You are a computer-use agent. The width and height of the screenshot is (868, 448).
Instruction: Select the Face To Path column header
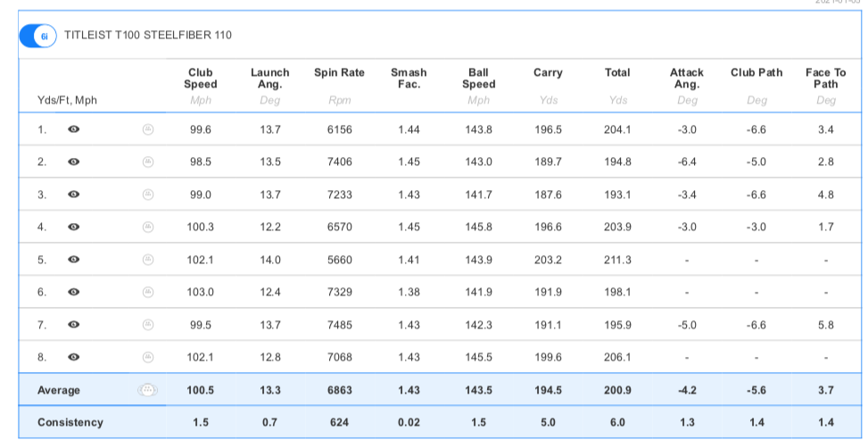click(825, 79)
